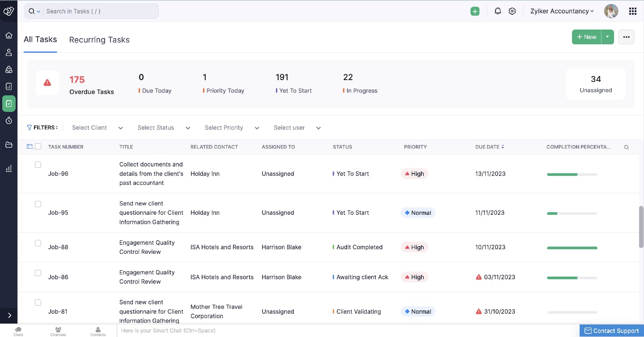Screen dimensions: 644x337
Task: Click the Contact Support button
Action: point(611,330)
